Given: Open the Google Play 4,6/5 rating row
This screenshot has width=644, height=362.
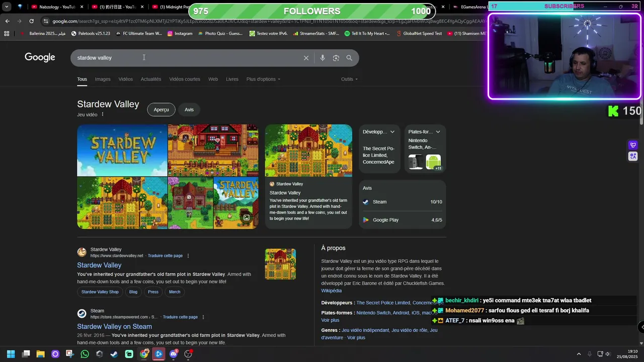Looking at the screenshot, I should pyautogui.click(x=403, y=220).
